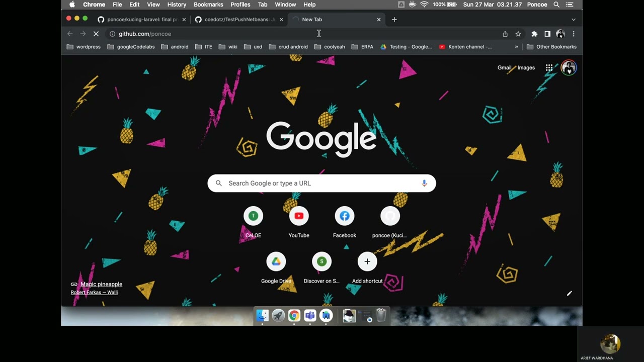644x362 pixels.
Task: Open the ITE bookmarks folder
Action: click(204, 47)
